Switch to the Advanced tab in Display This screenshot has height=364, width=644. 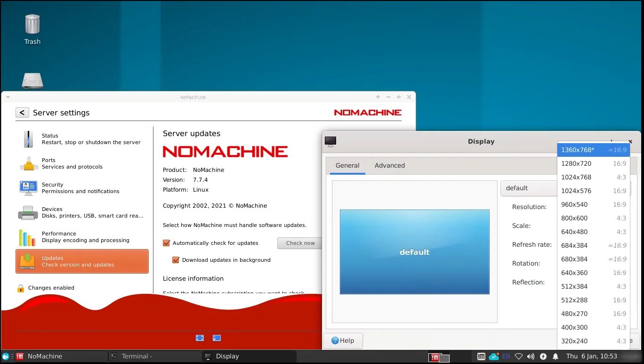[x=390, y=166]
